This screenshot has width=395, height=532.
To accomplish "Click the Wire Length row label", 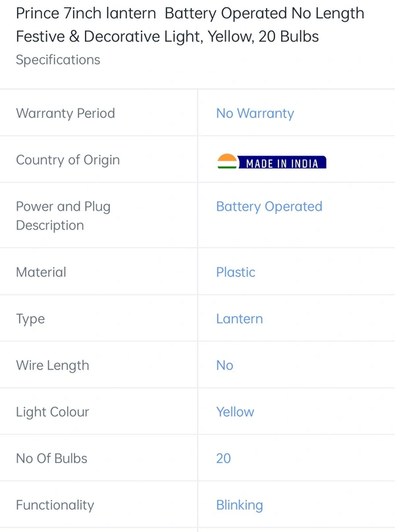I will click(x=53, y=366).
